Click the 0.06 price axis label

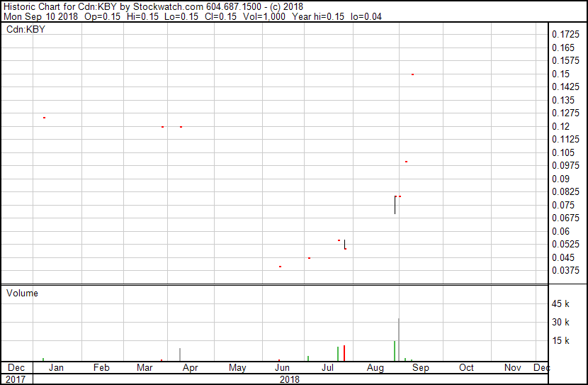coord(560,232)
